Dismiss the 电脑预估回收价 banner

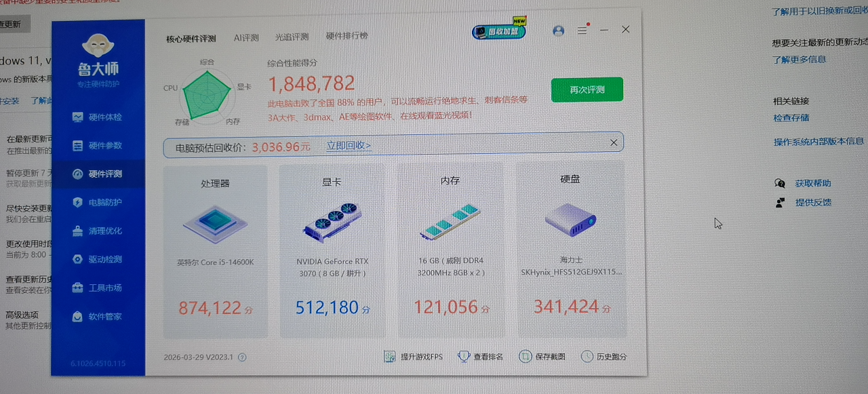pyautogui.click(x=613, y=142)
